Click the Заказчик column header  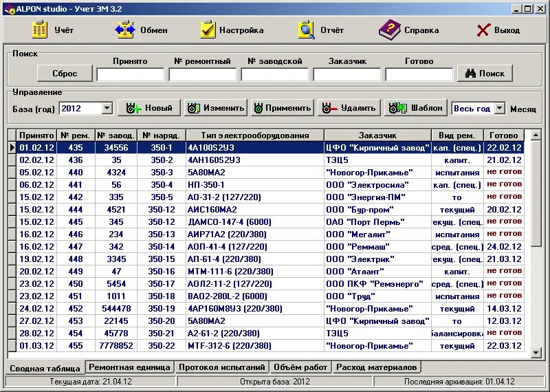click(x=377, y=135)
